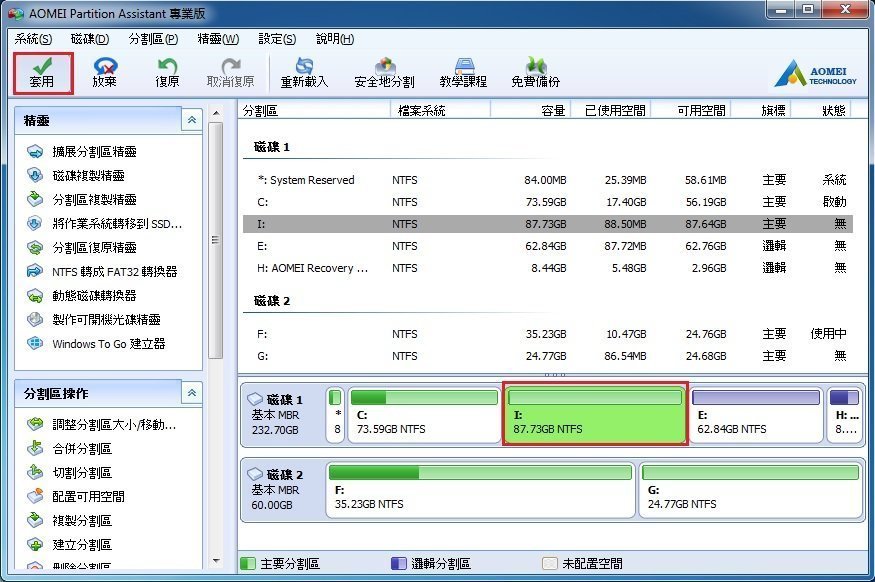Screen dimensions: 875x582
Task: Open the 安全地分割 toolbar tool
Action: [x=384, y=73]
